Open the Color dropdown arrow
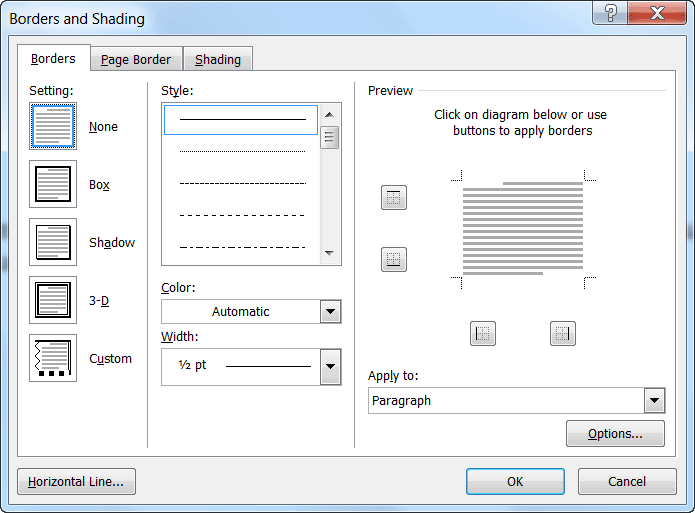 tap(330, 312)
